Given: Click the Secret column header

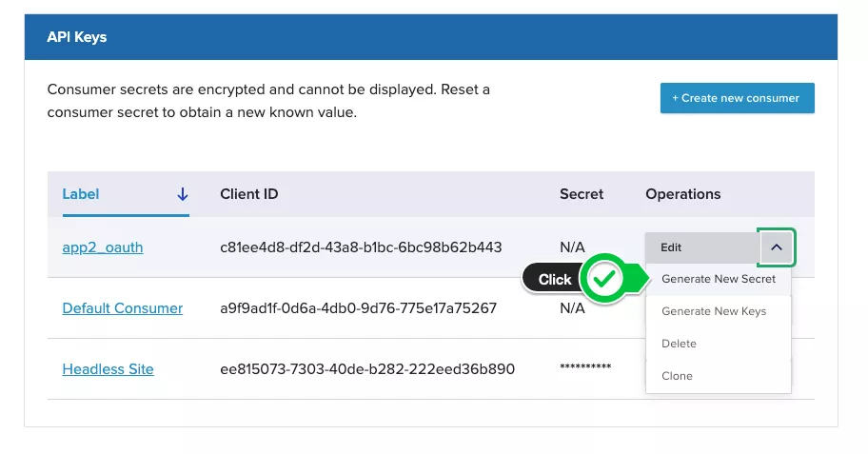Looking at the screenshot, I should tap(582, 194).
